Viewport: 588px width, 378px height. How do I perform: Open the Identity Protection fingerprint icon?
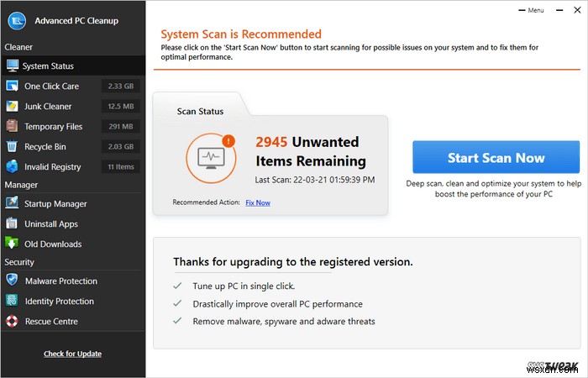point(12,301)
